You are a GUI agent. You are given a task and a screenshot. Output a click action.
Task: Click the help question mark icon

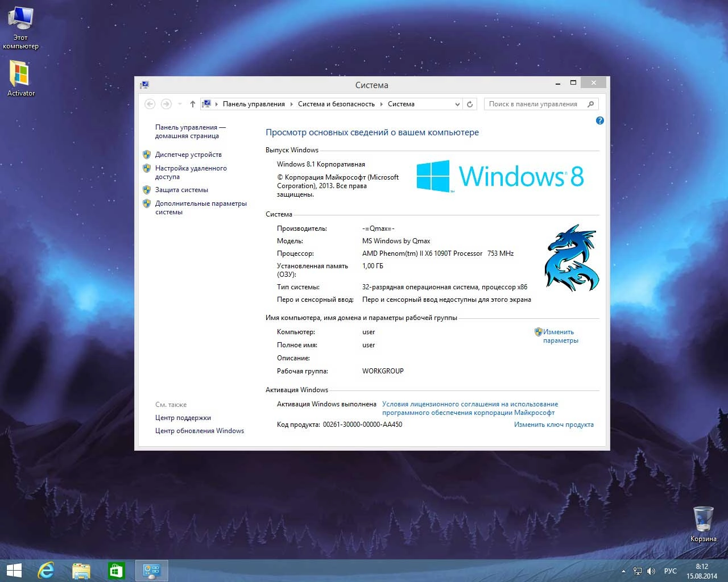pos(599,120)
